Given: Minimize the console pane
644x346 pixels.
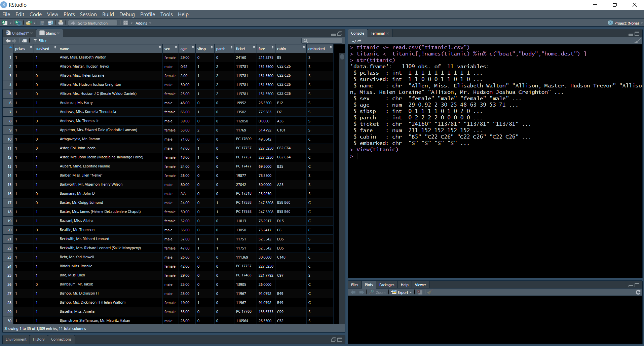Looking at the screenshot, I should point(631,34).
